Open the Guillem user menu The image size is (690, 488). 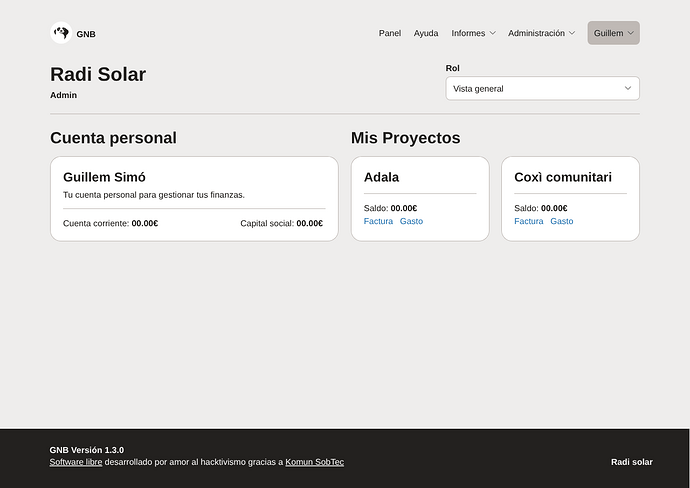[x=613, y=33]
